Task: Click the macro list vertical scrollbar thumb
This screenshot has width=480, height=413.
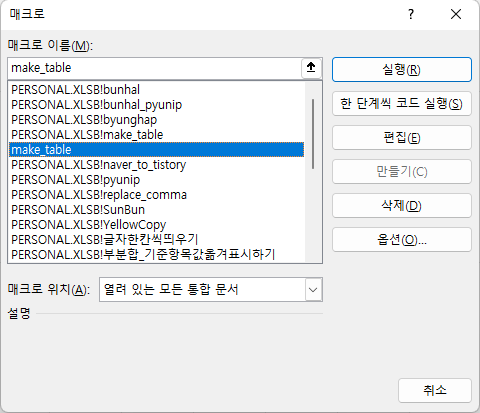Action: click(313, 134)
